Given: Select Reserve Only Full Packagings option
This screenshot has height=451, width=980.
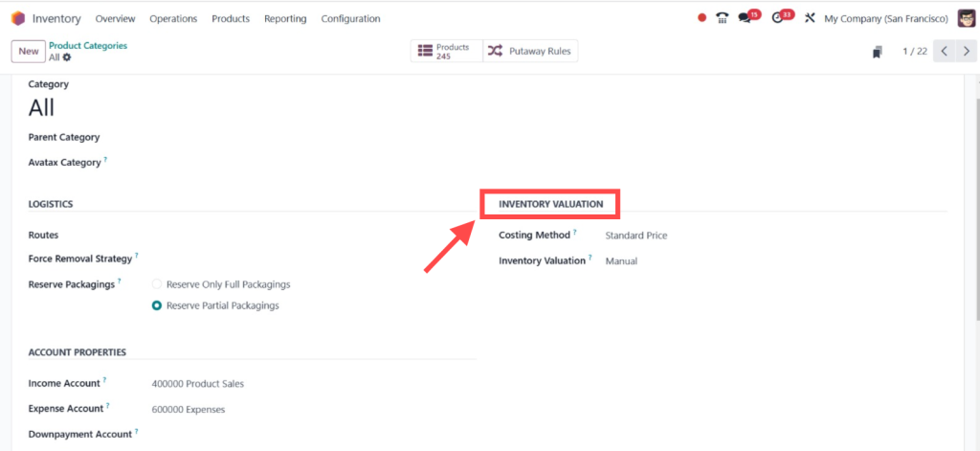Looking at the screenshot, I should pyautogui.click(x=157, y=284).
